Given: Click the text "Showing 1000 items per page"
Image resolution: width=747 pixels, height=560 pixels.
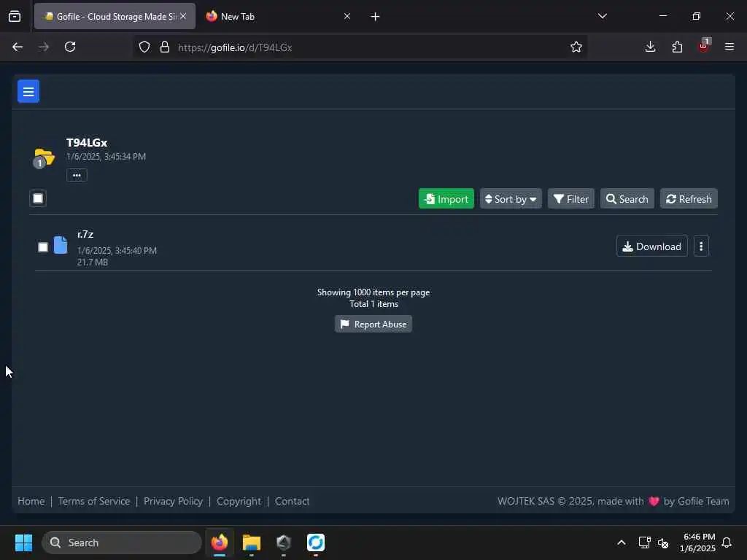Looking at the screenshot, I should coord(373,292).
